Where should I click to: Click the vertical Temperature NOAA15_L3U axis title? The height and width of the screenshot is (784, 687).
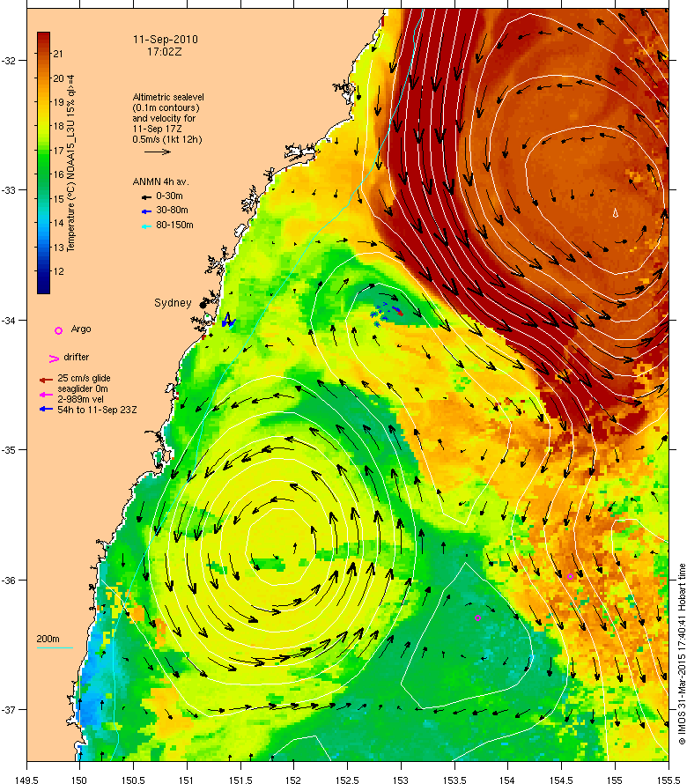pos(71,163)
